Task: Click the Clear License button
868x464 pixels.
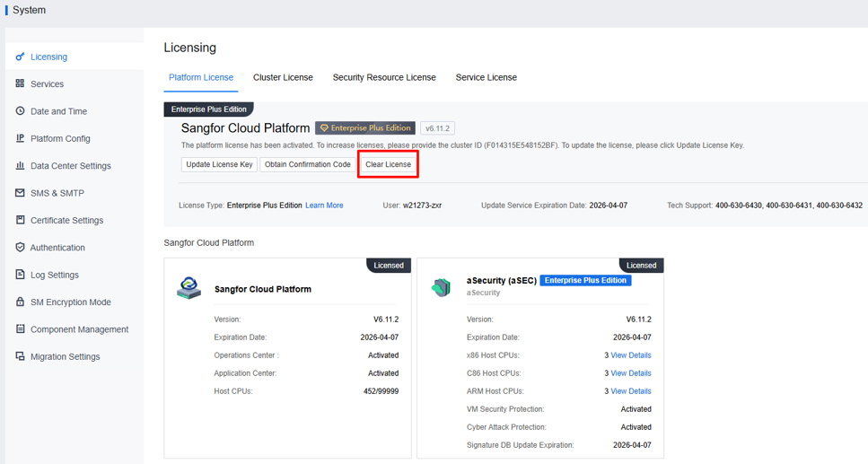Action: point(388,164)
